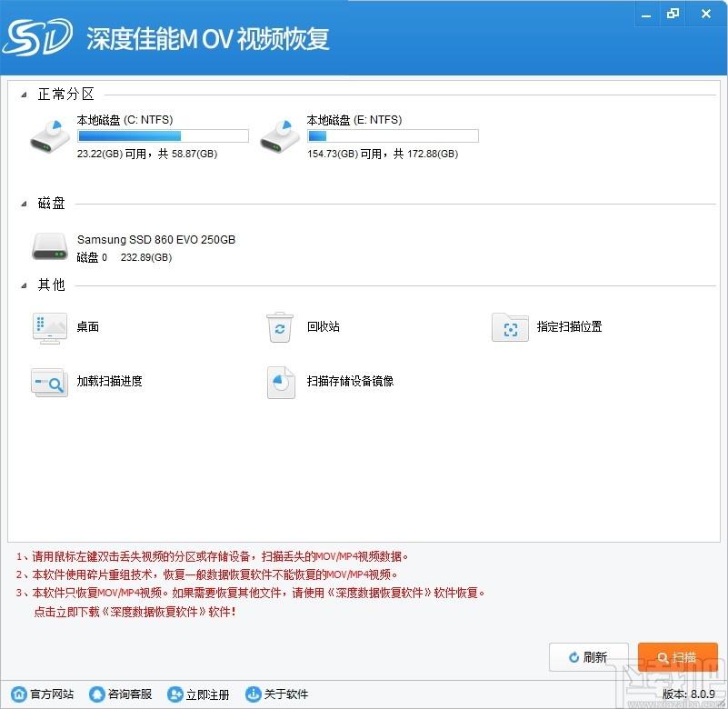Click the Desktop (桌面) icon
This screenshot has width=728, height=709.
click(x=50, y=328)
